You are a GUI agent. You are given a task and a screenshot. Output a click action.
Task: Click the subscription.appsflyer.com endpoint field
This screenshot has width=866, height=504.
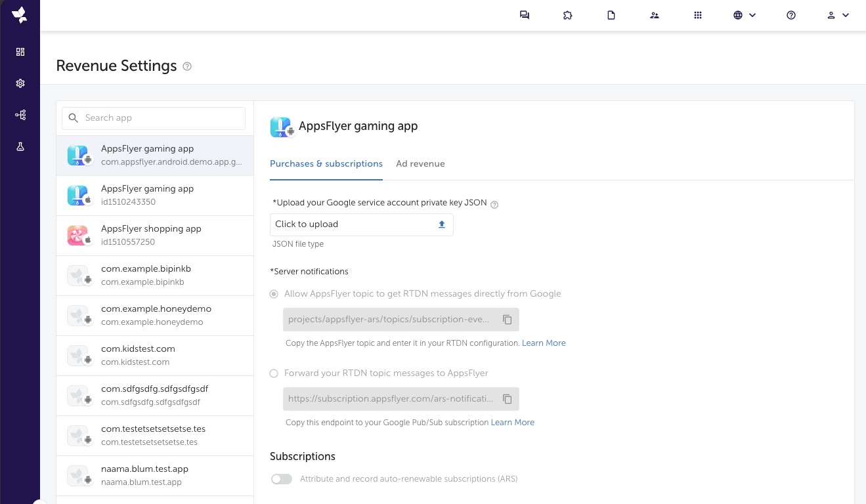[x=401, y=399]
